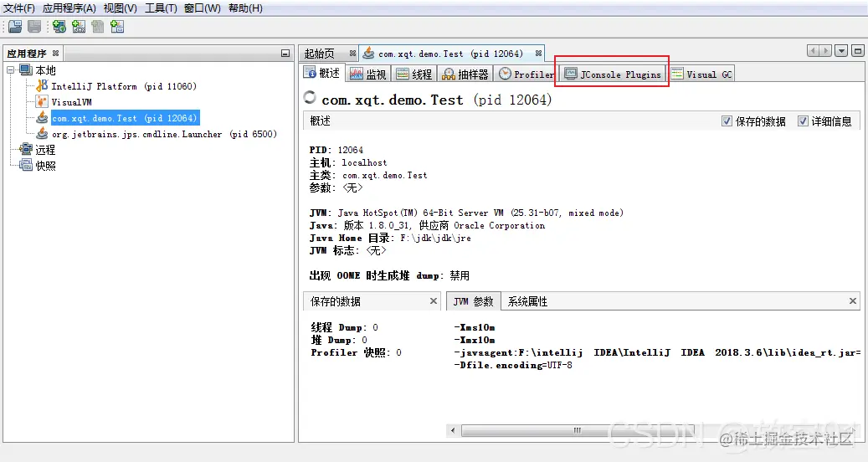Open the 线程 threads tab
Image resolution: width=868 pixels, height=462 pixels.
[414, 74]
